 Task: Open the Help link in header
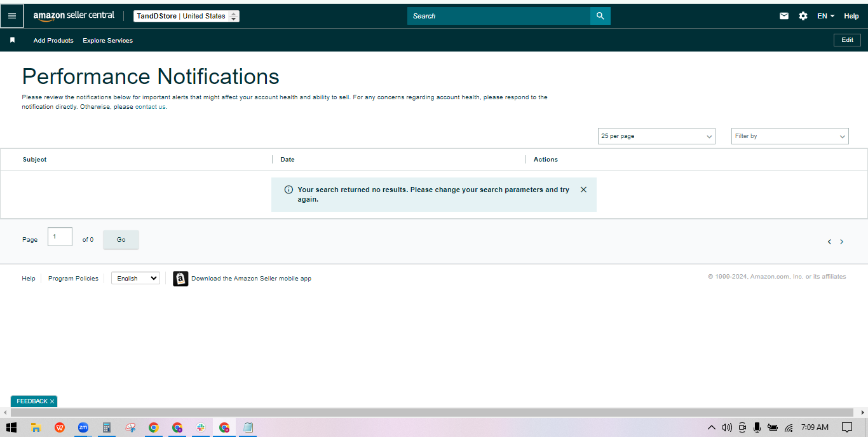click(x=851, y=16)
